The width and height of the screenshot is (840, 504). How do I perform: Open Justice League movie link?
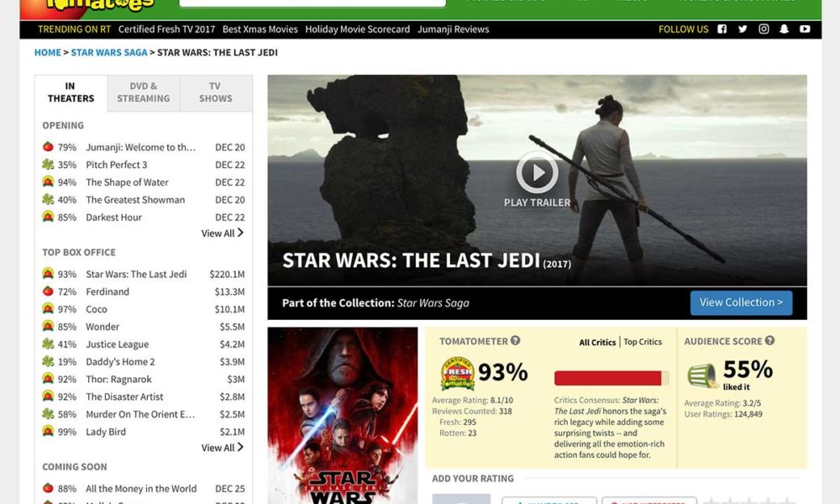coord(118,344)
